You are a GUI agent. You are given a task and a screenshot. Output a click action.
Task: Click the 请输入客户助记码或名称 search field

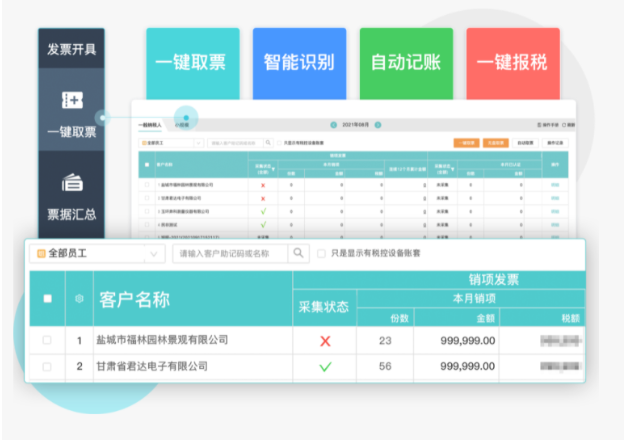pos(230,254)
